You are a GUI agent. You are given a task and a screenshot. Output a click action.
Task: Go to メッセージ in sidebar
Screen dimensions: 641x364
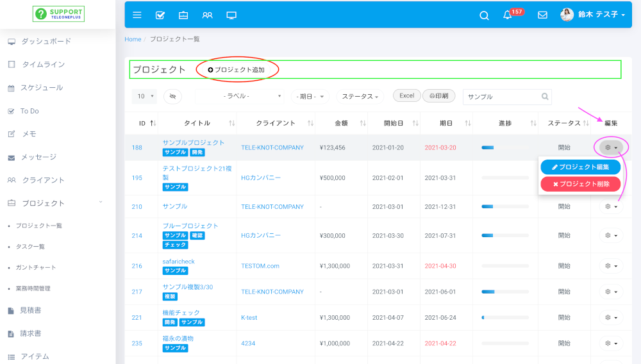pyautogui.click(x=39, y=157)
